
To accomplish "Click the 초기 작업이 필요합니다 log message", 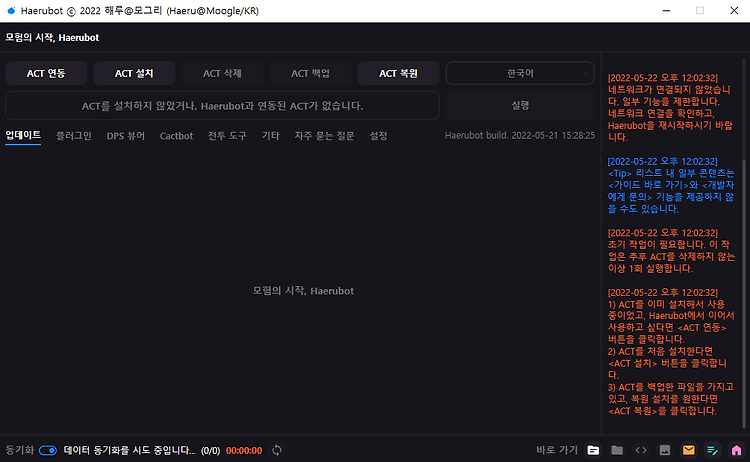I will coord(671,251).
